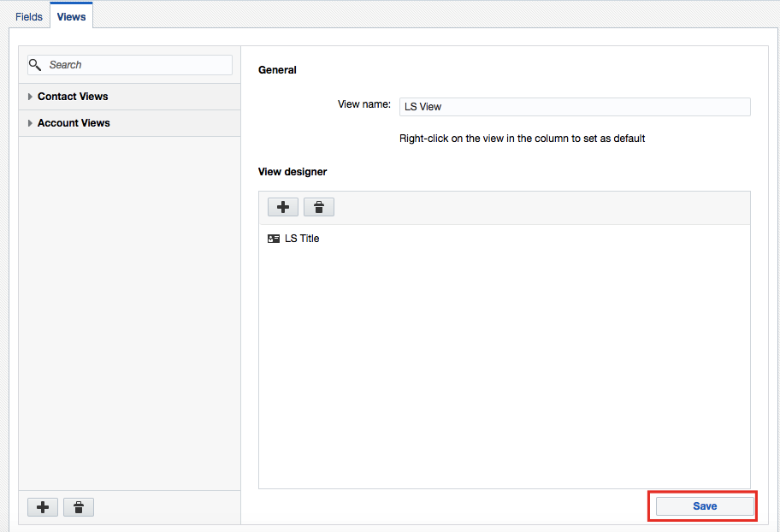
Task: Edit the View name field
Action: (575, 107)
